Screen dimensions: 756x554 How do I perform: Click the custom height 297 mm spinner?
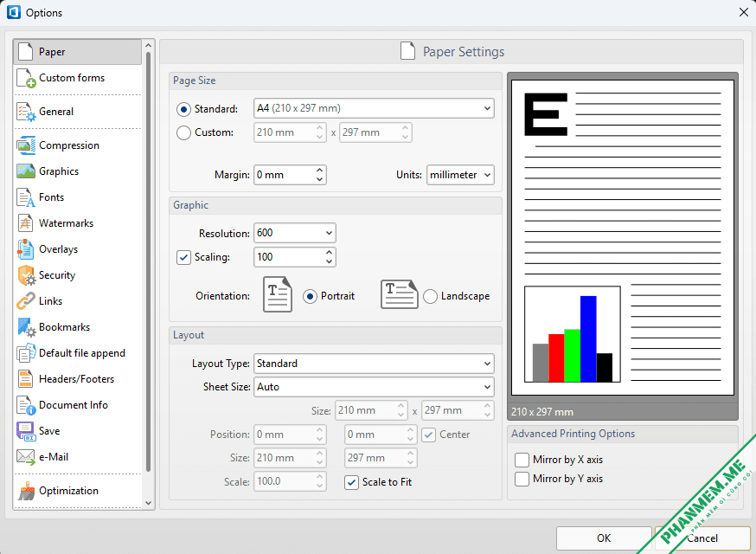(405, 132)
